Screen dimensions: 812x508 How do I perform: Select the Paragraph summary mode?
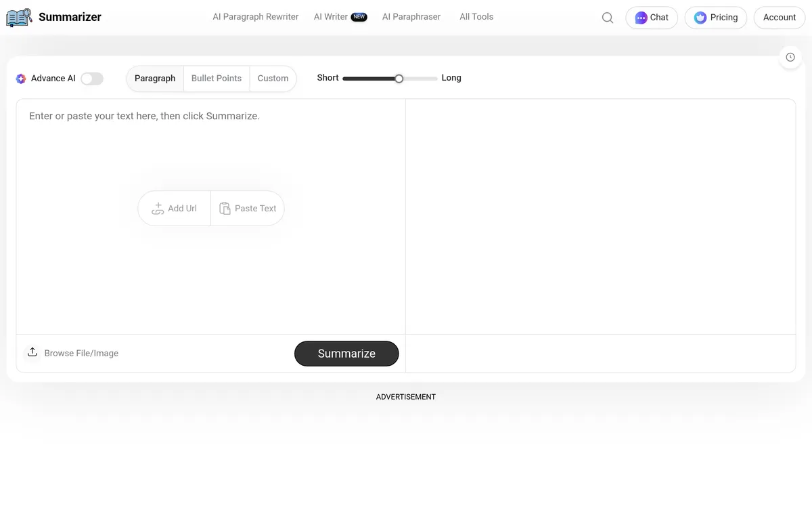coord(155,79)
